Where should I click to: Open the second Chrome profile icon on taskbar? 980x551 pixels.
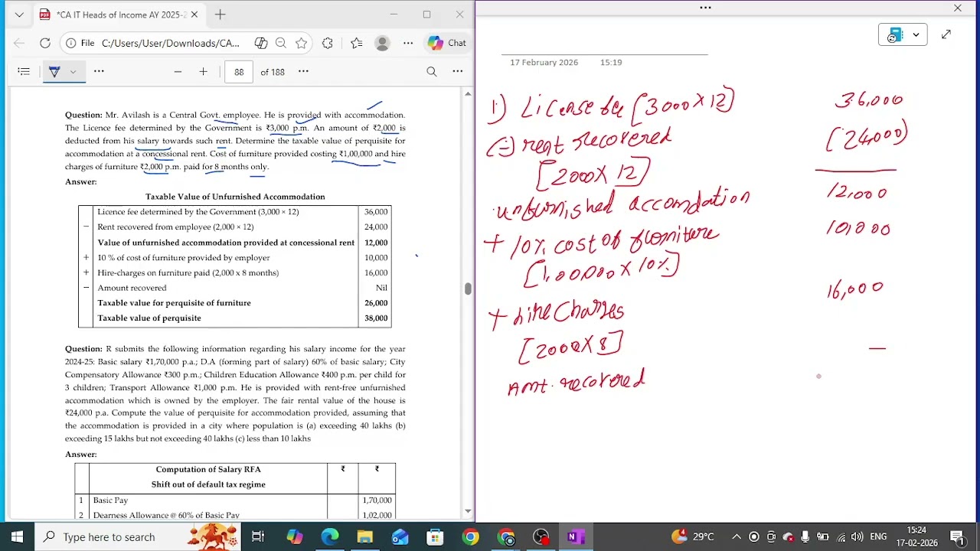tap(505, 537)
